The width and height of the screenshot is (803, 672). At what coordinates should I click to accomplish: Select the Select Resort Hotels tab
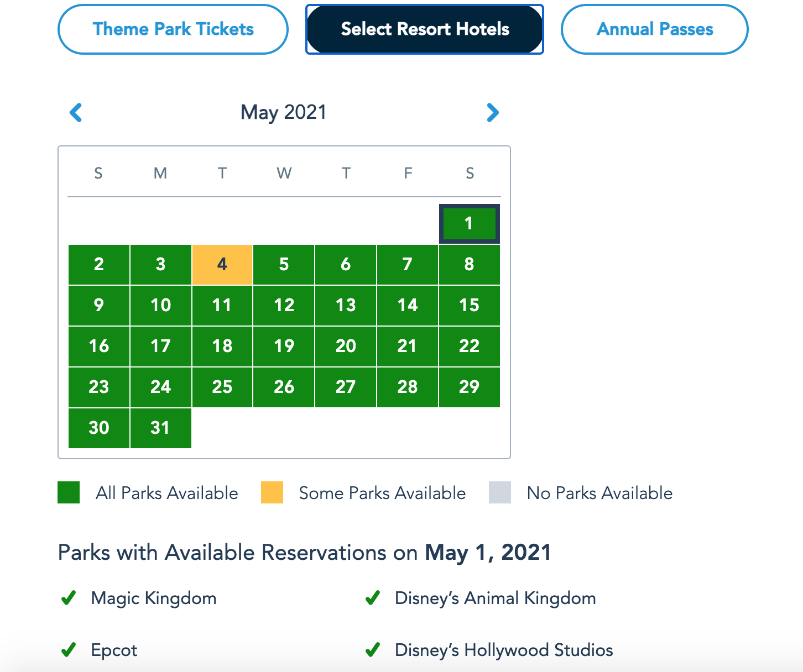(425, 29)
